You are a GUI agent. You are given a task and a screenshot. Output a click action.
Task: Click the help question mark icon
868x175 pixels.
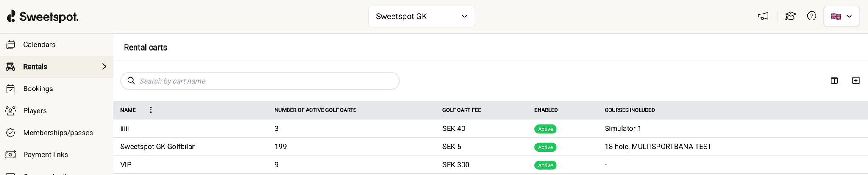point(812,16)
